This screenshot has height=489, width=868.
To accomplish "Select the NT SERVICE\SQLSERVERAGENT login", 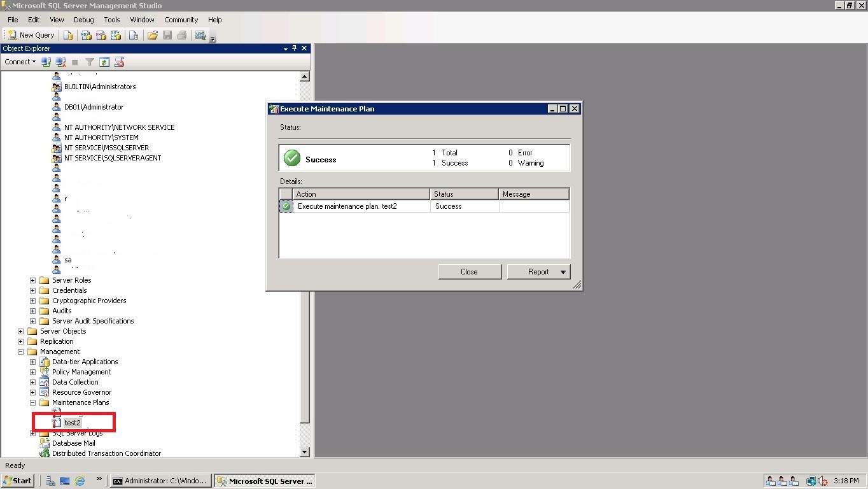I will pos(113,158).
